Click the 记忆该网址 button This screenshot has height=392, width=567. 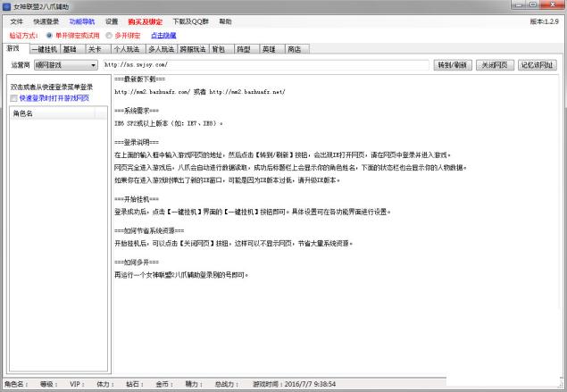point(538,65)
